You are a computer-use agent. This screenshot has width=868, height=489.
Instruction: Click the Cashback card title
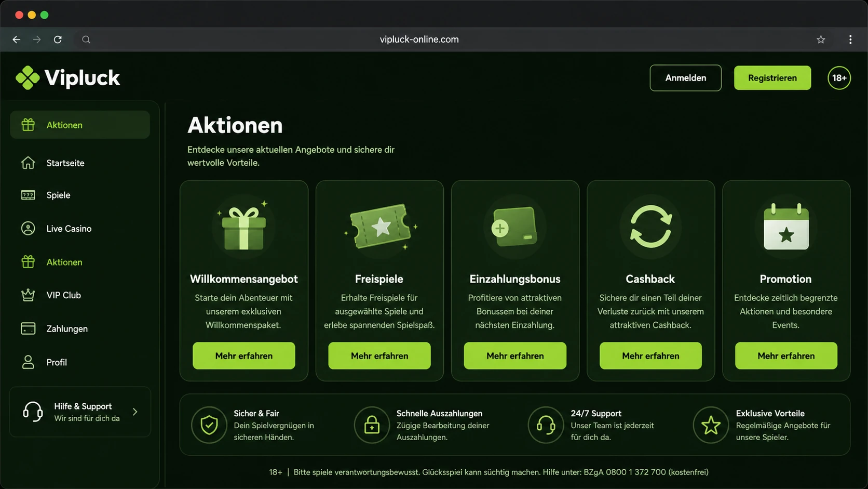pyautogui.click(x=650, y=279)
